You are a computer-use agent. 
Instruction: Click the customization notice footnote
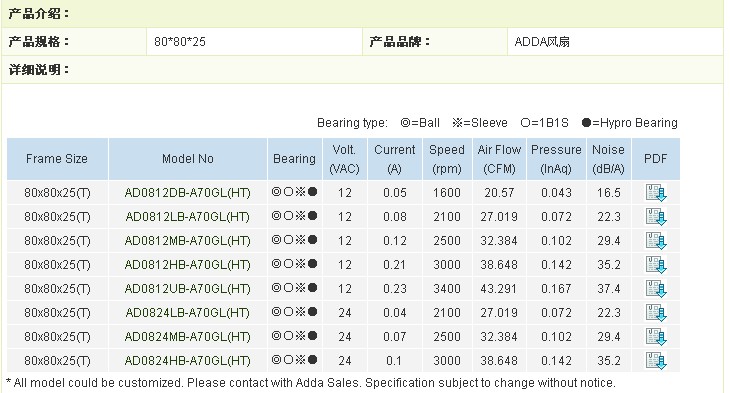(311, 383)
